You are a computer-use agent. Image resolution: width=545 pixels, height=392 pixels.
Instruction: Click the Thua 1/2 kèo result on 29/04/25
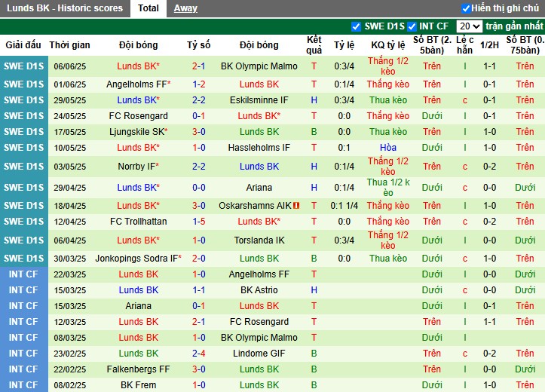pyautogui.click(x=388, y=188)
